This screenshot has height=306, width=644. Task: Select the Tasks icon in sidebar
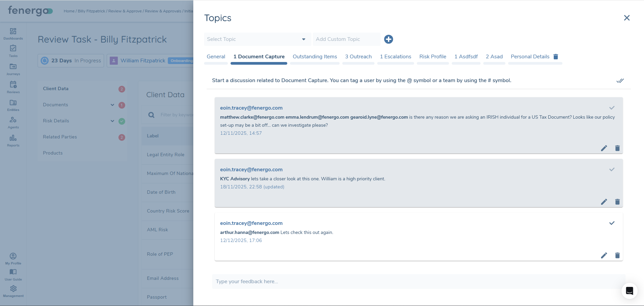tap(13, 51)
